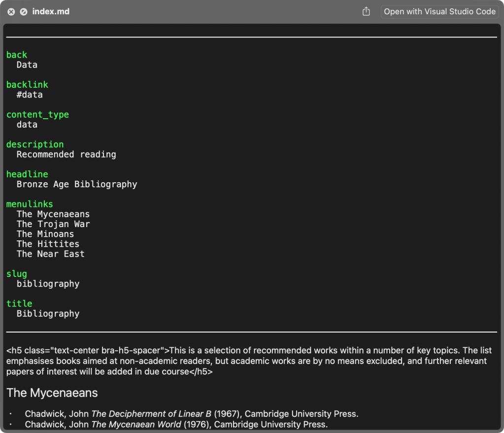Select The Trojan War menu link
This screenshot has width=504, height=433.
point(53,224)
